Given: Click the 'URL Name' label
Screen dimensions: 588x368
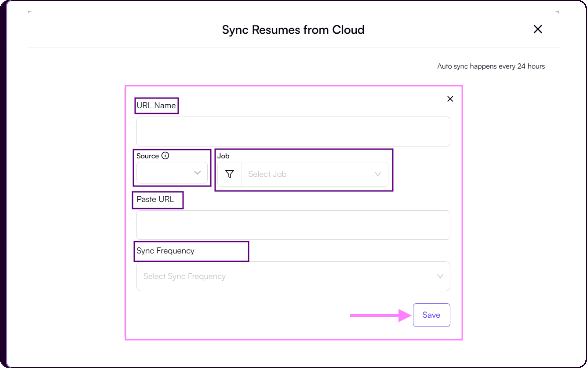Looking at the screenshot, I should [156, 105].
